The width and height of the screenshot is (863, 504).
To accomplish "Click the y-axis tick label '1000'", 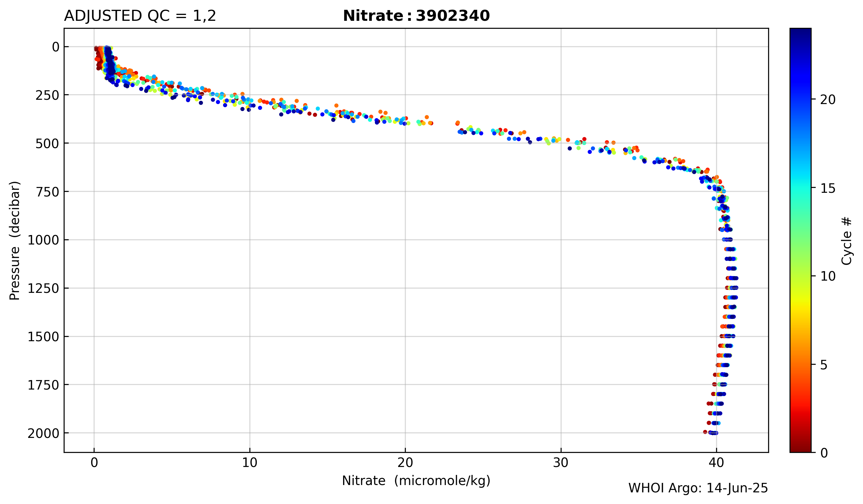I will 43,240.
